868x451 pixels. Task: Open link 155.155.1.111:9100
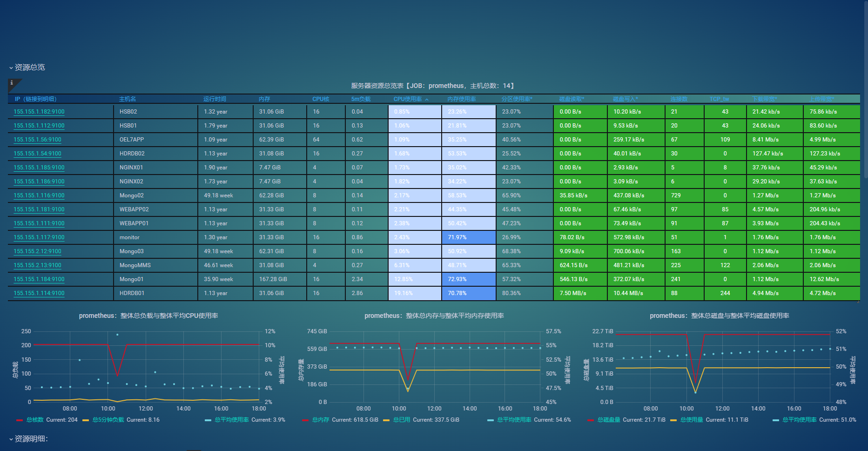(x=39, y=223)
